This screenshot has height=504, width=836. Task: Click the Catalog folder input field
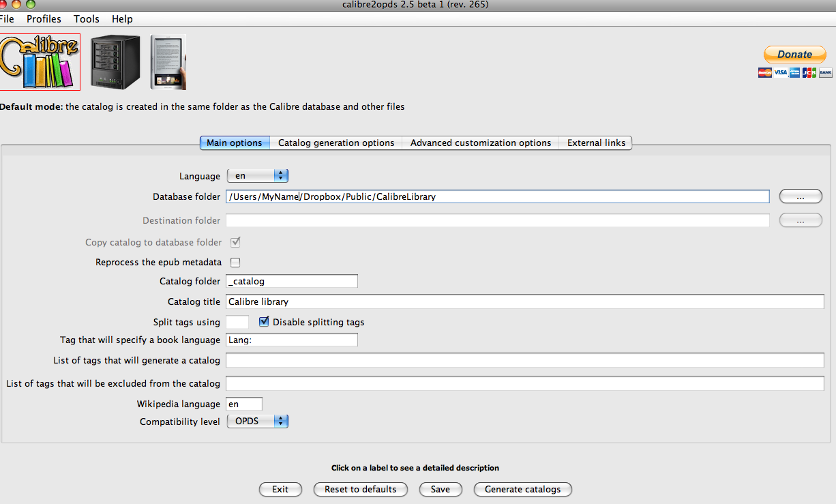tap(292, 281)
